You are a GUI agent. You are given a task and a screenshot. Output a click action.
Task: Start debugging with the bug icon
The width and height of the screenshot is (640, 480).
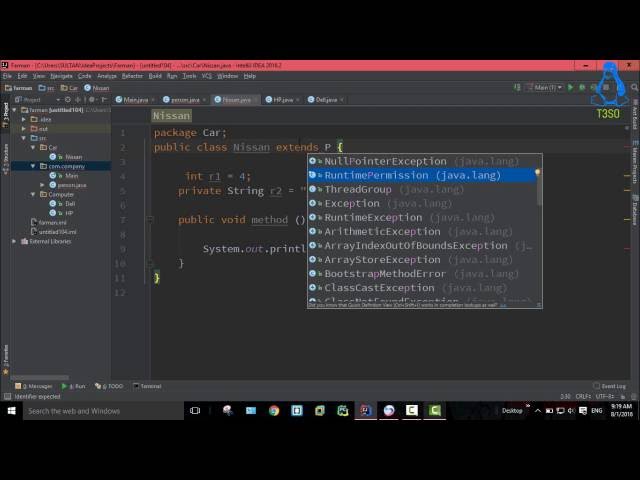tap(582, 87)
